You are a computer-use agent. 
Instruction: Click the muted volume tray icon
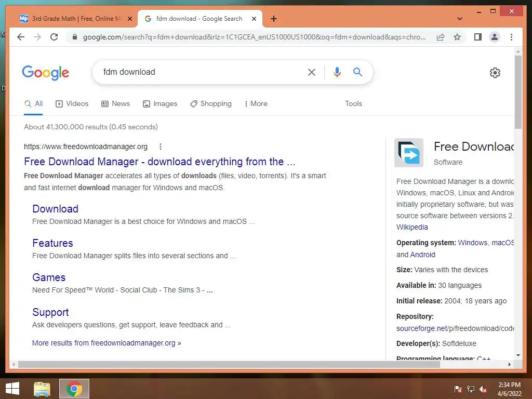click(483, 389)
